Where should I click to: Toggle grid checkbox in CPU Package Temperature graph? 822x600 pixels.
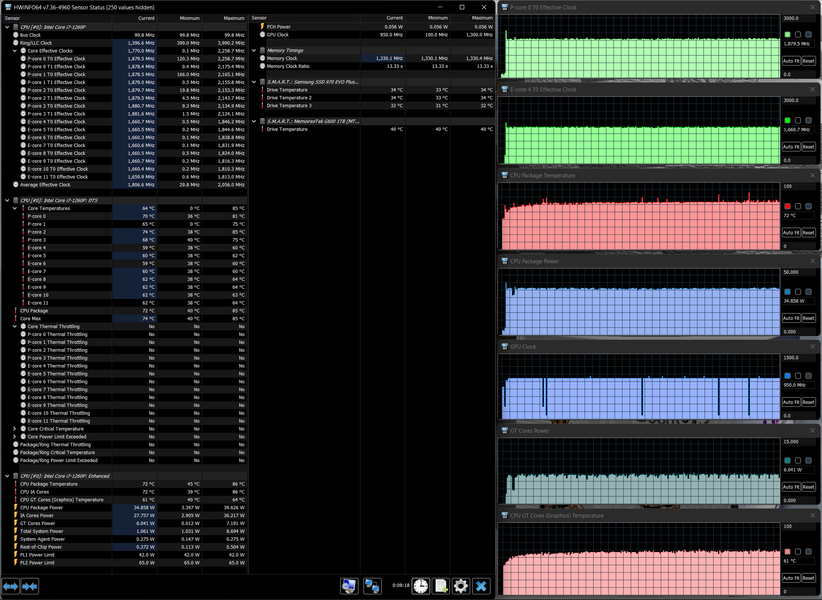point(808,206)
